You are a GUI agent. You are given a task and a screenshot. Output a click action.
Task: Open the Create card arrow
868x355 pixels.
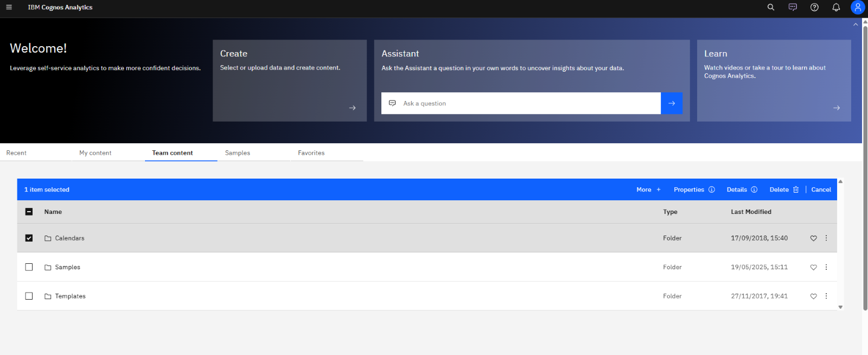353,108
